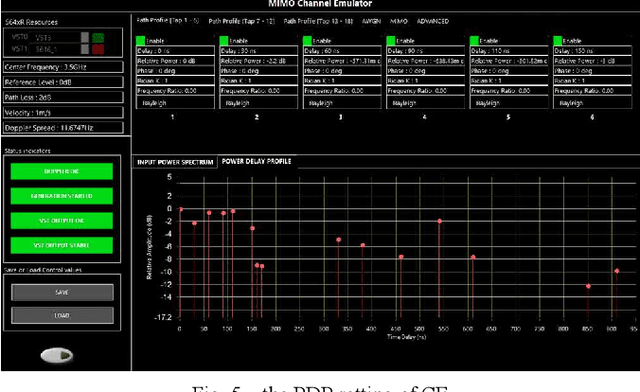Edit the tap 1 Frequency Ratio field

click(175, 91)
